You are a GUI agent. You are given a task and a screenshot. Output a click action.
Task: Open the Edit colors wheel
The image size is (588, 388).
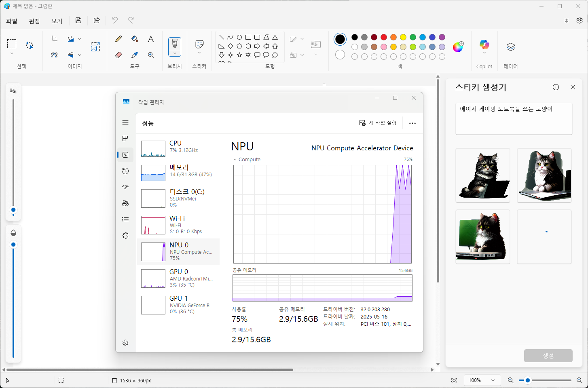458,47
